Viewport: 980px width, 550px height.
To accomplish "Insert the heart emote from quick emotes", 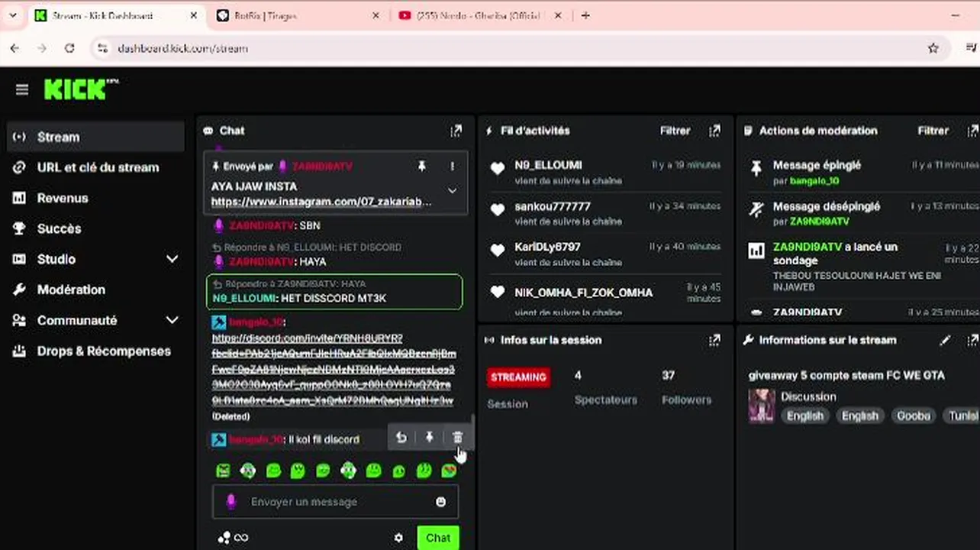I will tap(449, 471).
